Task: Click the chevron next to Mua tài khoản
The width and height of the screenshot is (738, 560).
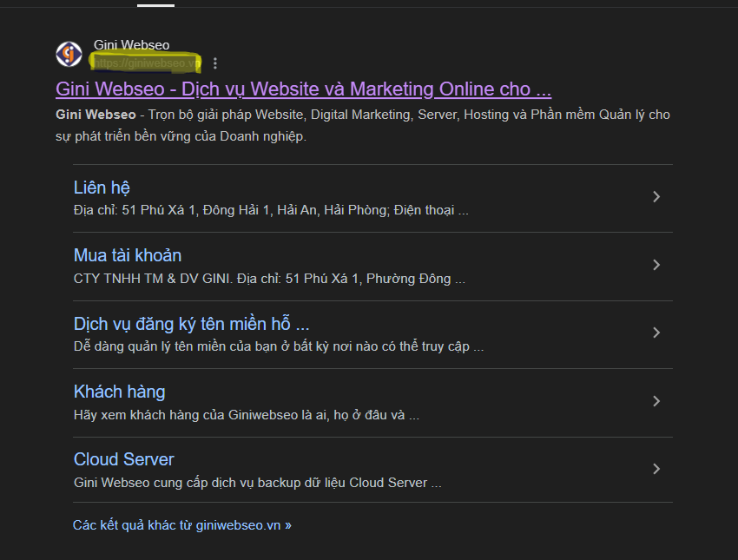Action: point(656,265)
